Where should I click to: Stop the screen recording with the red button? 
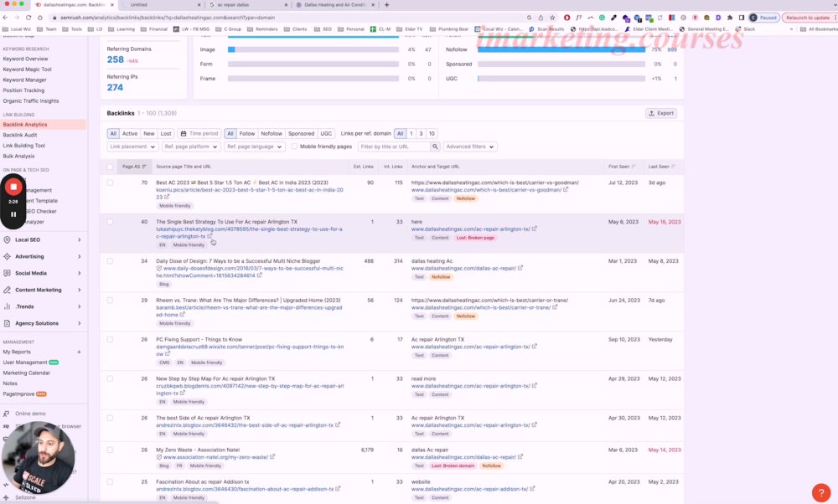(x=13, y=187)
